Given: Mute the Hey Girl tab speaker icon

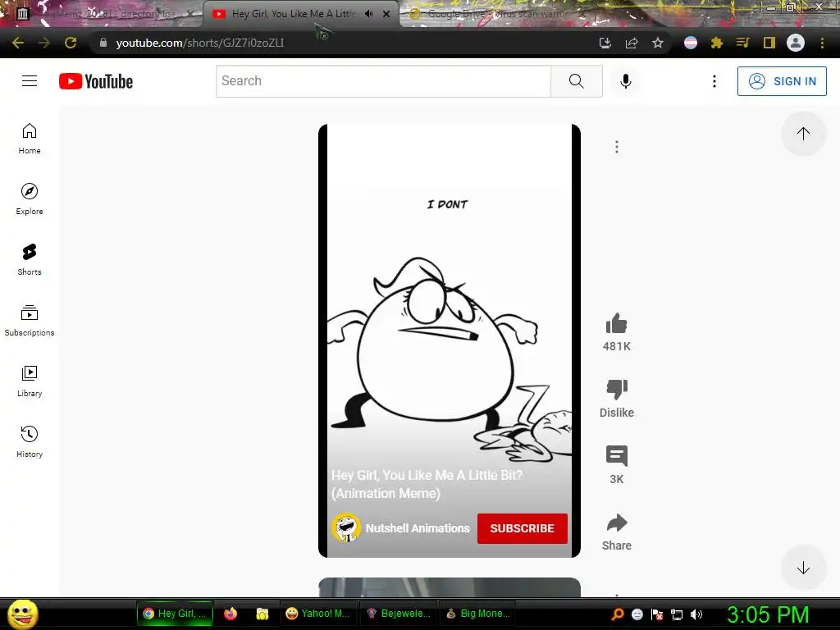Looking at the screenshot, I should (x=368, y=14).
